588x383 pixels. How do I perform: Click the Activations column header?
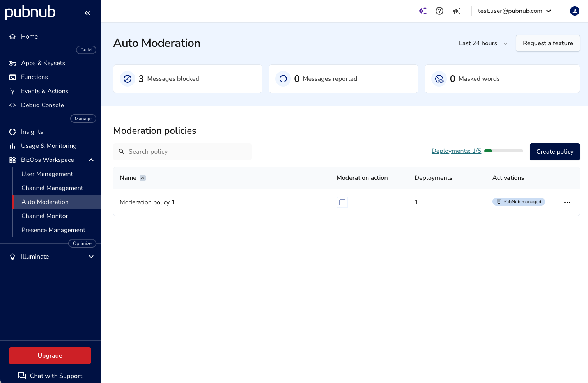pyautogui.click(x=508, y=178)
